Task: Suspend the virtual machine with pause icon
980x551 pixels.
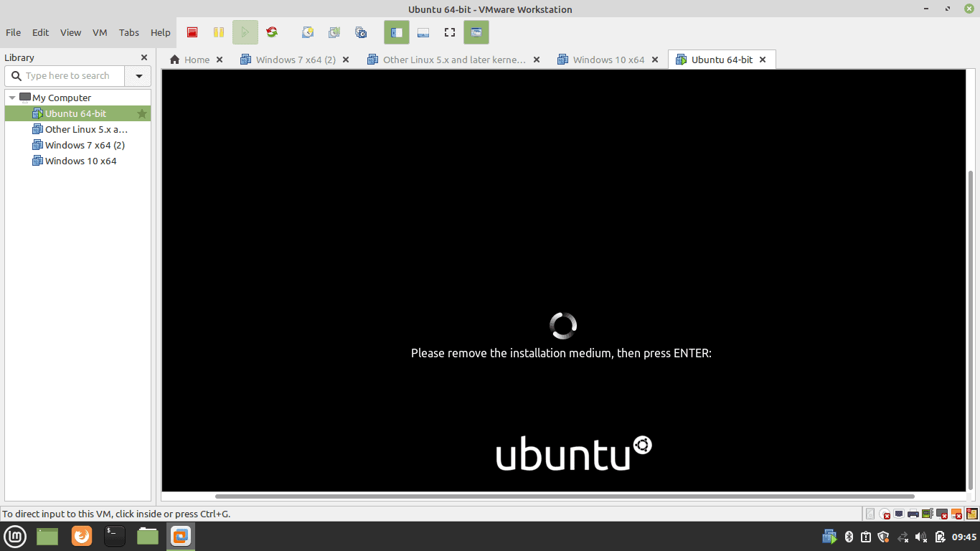Action: tap(219, 32)
